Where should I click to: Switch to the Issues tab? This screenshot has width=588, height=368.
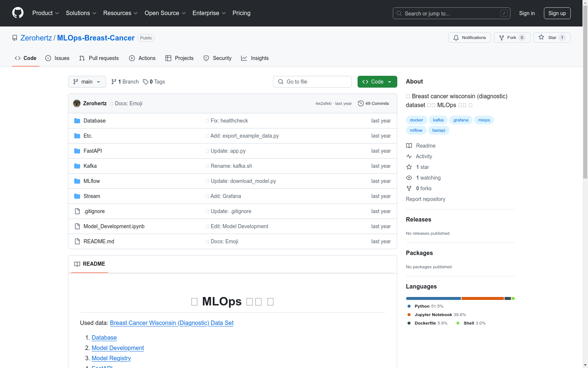click(57, 58)
